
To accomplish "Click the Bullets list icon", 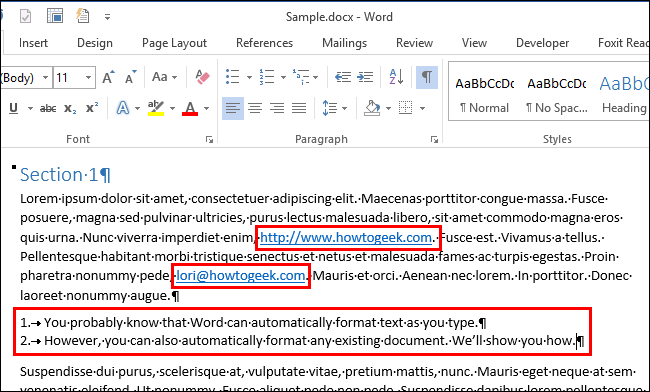I will [233, 77].
